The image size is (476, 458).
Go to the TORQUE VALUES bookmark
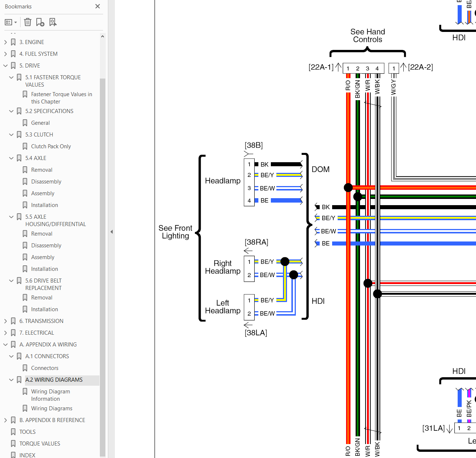[40, 444]
